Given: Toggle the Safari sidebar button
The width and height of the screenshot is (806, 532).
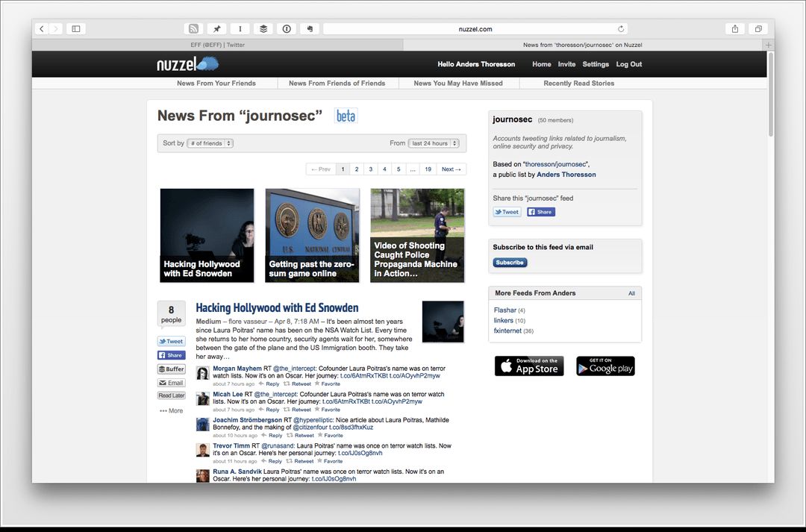Looking at the screenshot, I should (75, 29).
